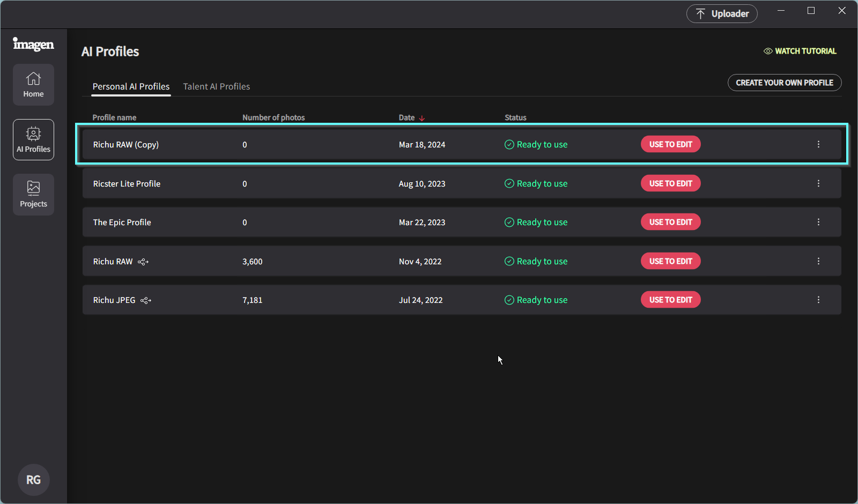Screen dimensions: 858x504
Task: Open more options for Richu RAW (Copy)
Action: click(818, 144)
